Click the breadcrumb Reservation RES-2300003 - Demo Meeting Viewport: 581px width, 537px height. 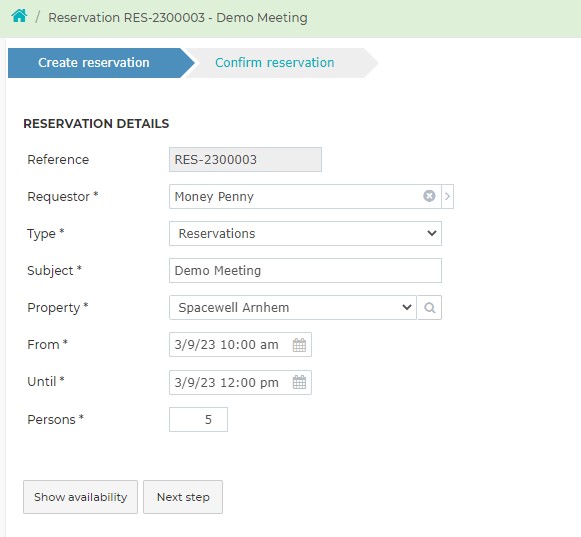[178, 17]
